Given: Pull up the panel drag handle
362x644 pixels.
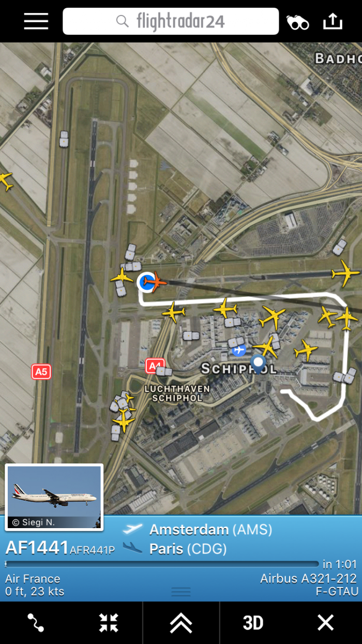Looking at the screenshot, I should [x=181, y=592].
